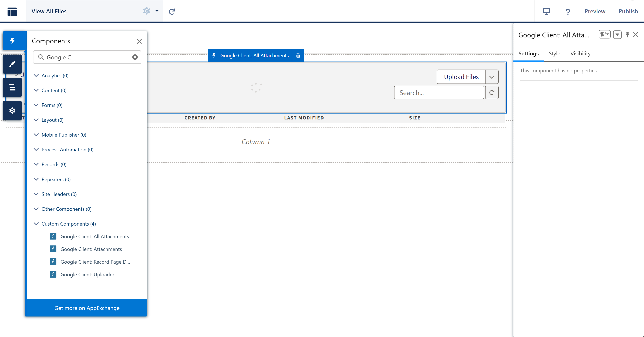Screen dimensions: 644x337
Task: Click the LAST MODIFIED column header
Action: pyautogui.click(x=304, y=118)
